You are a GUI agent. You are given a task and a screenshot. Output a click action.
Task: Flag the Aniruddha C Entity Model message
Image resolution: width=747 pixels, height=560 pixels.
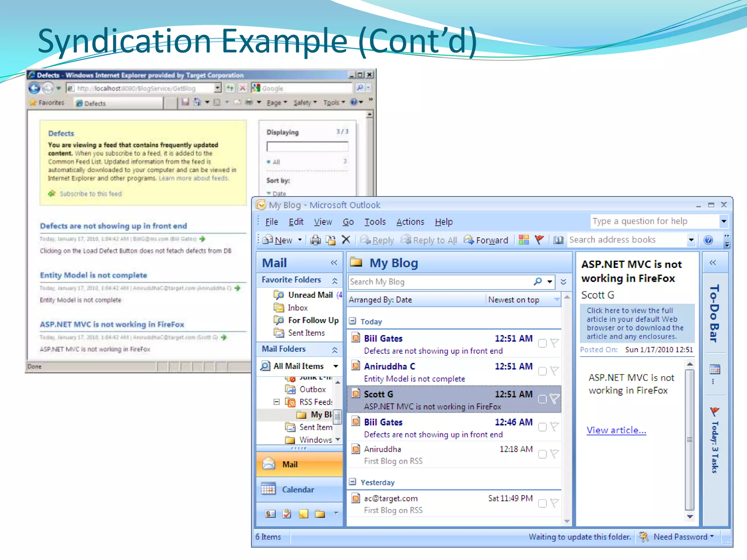[x=554, y=371]
